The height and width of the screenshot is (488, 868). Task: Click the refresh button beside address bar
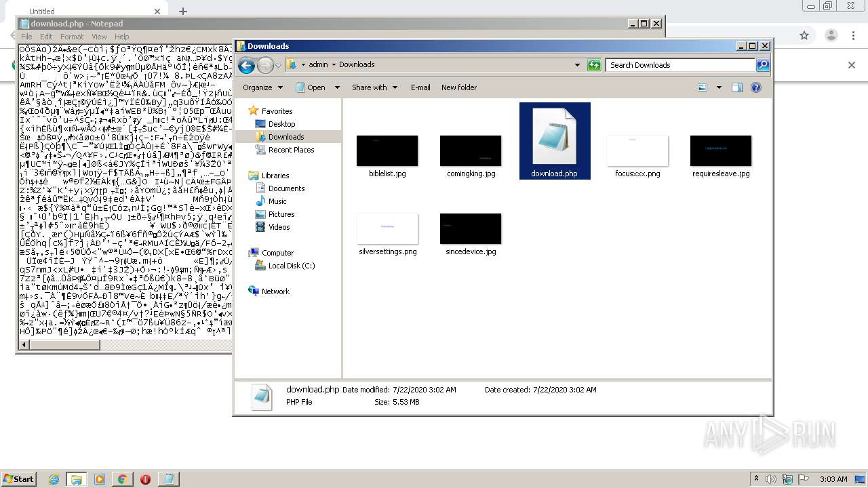(594, 65)
